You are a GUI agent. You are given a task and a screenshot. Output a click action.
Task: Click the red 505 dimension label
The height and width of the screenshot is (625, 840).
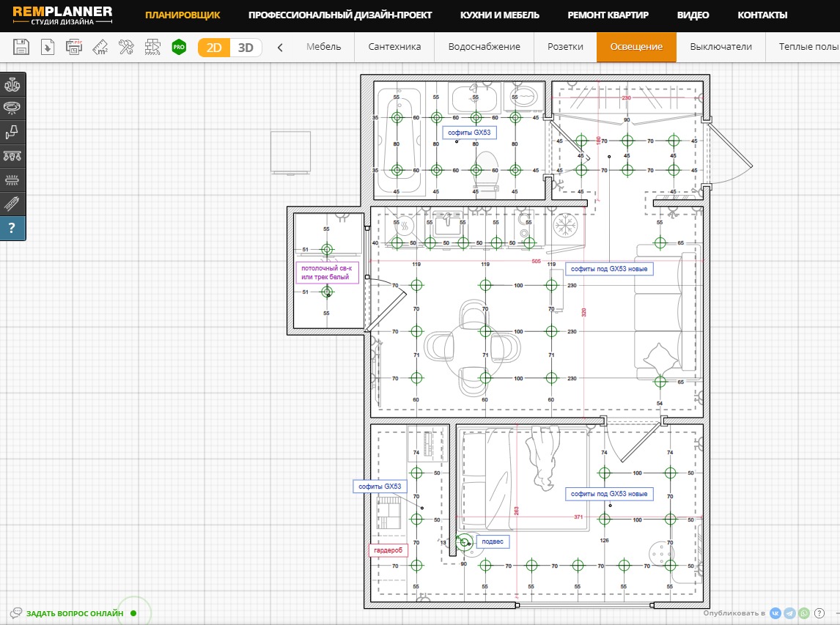[537, 262]
